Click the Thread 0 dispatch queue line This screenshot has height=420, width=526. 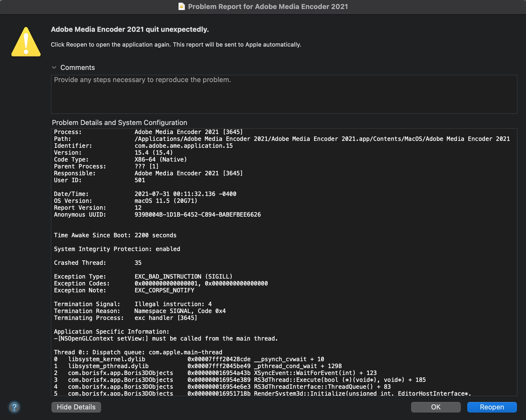pos(138,352)
